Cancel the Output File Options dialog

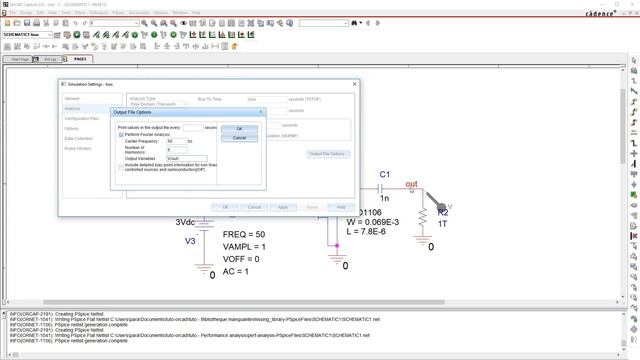pyautogui.click(x=240, y=138)
